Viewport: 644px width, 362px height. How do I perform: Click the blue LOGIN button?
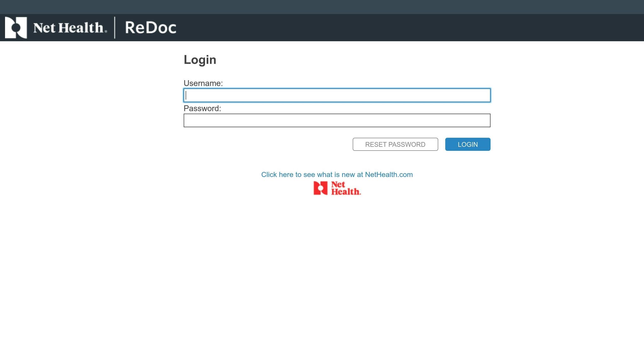(x=468, y=144)
